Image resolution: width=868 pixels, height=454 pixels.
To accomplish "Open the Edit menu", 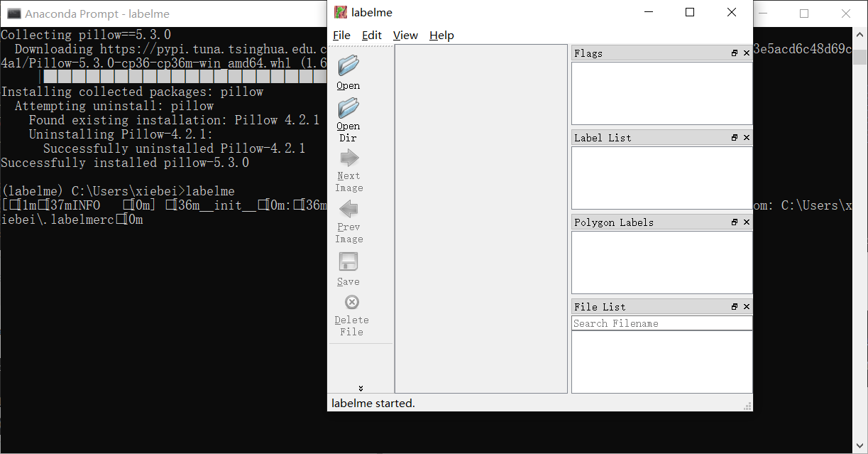I will point(371,35).
